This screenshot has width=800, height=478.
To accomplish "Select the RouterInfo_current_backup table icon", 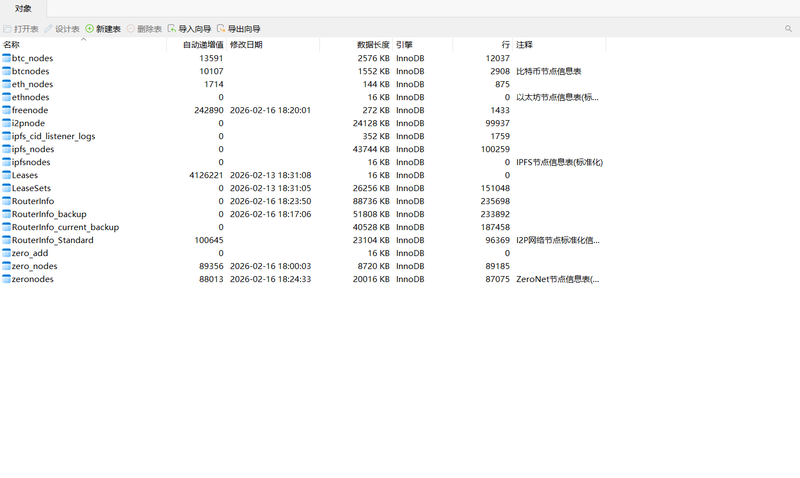I will [6, 228].
